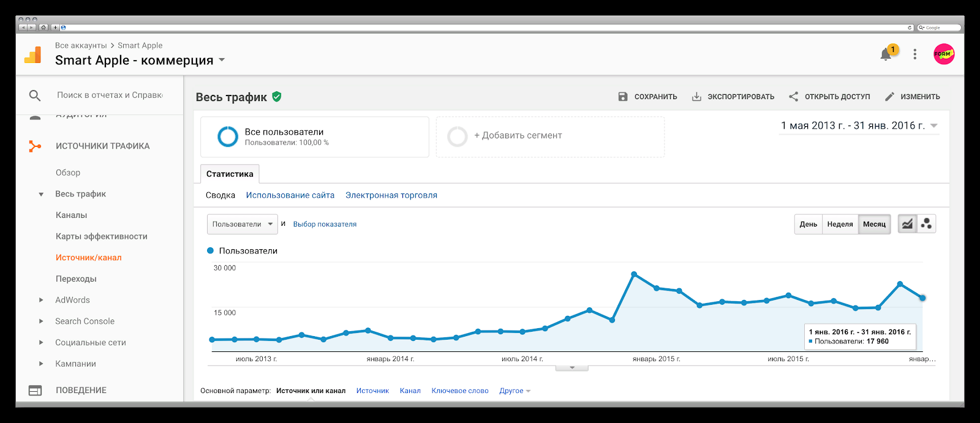Choose Канал as primary dimension
The height and width of the screenshot is (423, 980).
click(x=410, y=391)
